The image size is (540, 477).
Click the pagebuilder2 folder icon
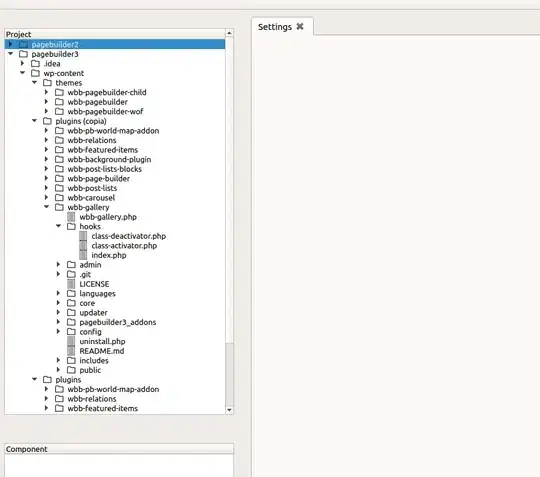point(23,44)
